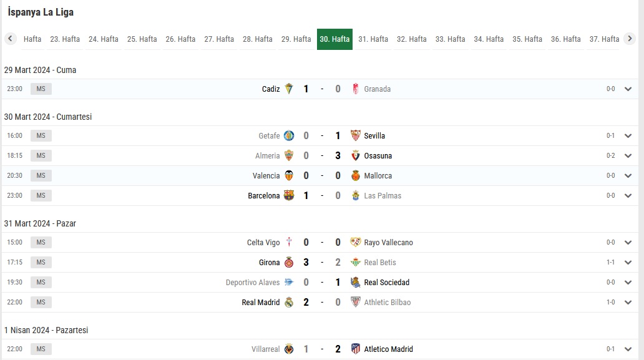This screenshot has height=360, width=644.
Task: Click the Sevilla club badge
Action: (x=356, y=135)
